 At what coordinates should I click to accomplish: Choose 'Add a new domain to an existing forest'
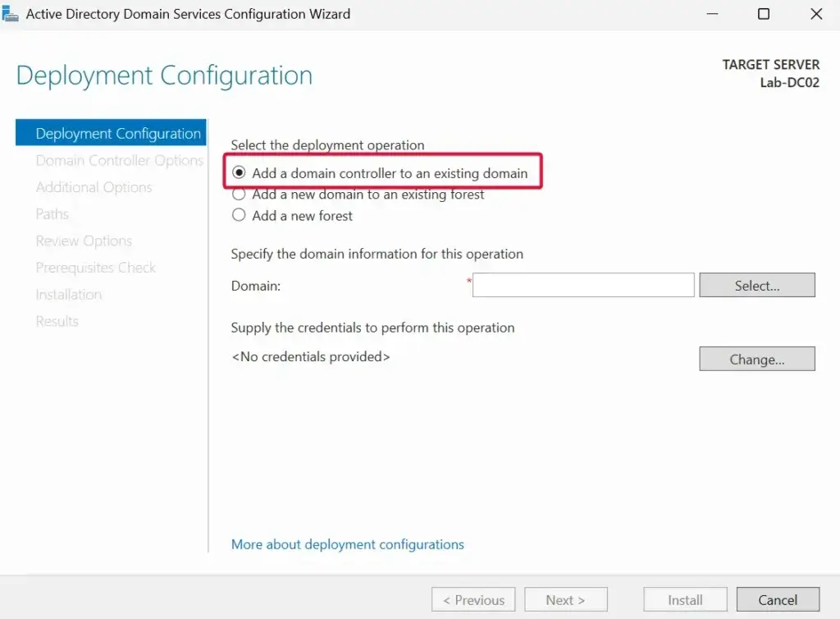[240, 195]
